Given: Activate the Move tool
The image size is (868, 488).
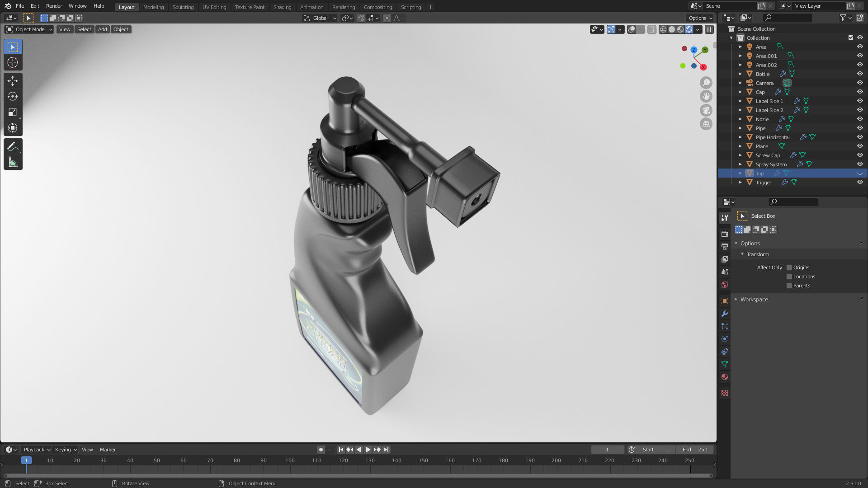Looking at the screenshot, I should 13,80.
